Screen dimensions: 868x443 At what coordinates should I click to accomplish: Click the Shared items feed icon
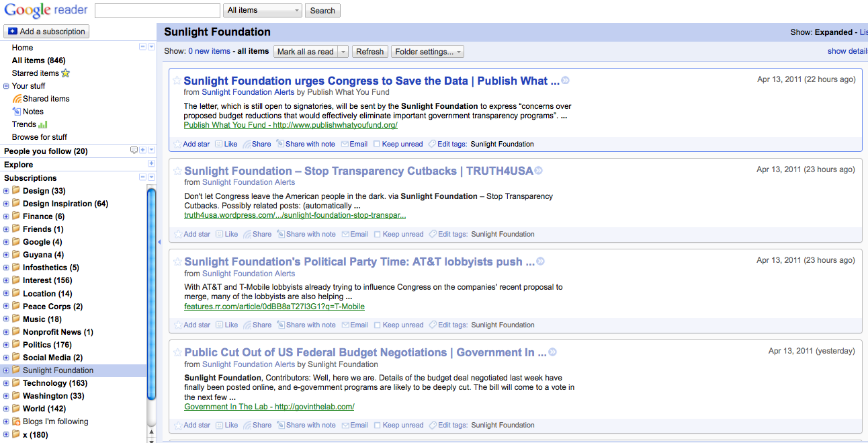[17, 99]
